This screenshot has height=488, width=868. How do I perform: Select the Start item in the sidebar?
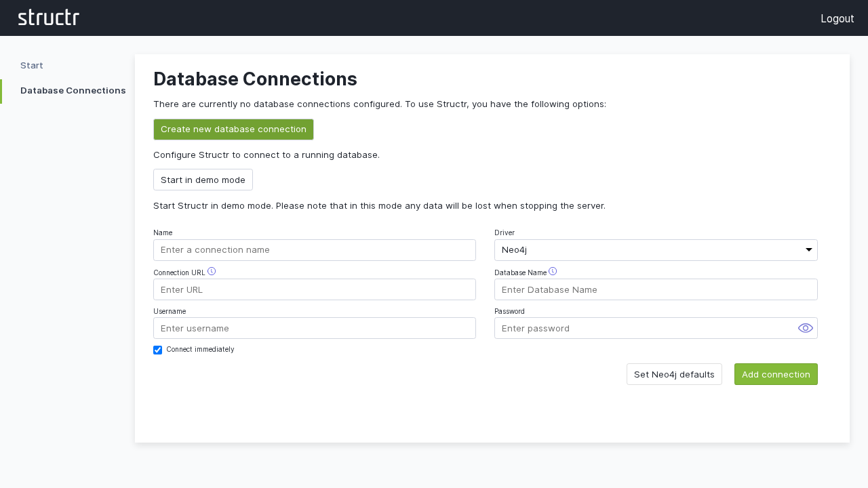coord(31,65)
